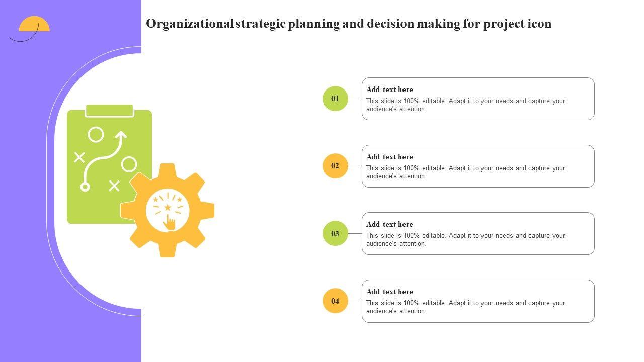Select description text beside circle 02
Screen dimensions: 644x362
[x=465, y=172]
